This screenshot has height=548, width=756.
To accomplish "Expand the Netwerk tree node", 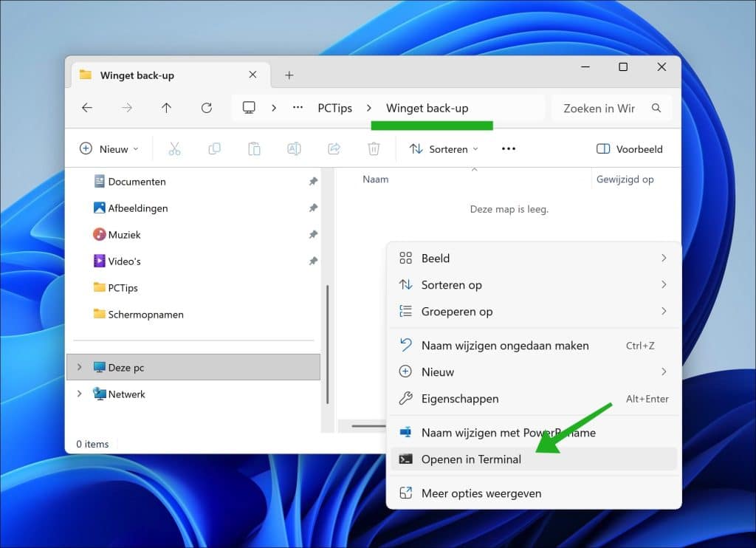I will tap(80, 394).
